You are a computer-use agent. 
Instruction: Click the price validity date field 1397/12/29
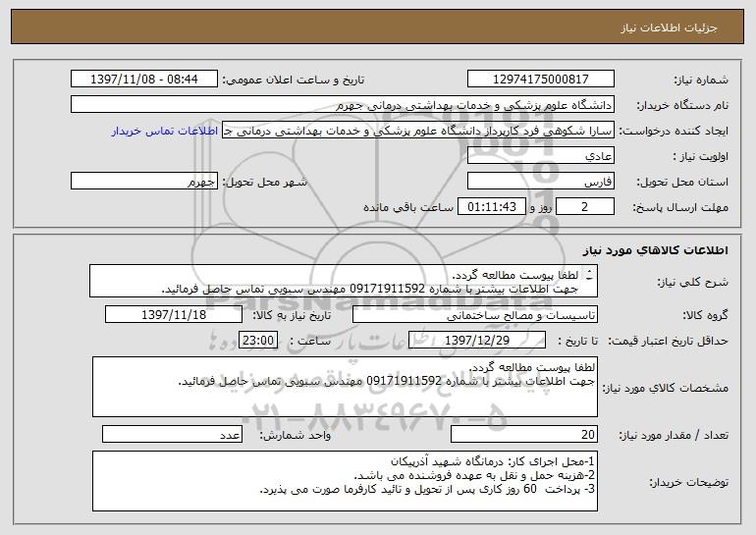point(477,341)
